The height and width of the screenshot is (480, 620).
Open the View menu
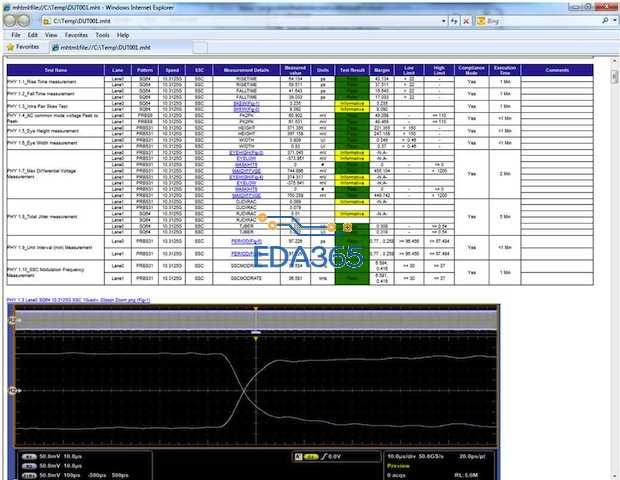(51, 35)
